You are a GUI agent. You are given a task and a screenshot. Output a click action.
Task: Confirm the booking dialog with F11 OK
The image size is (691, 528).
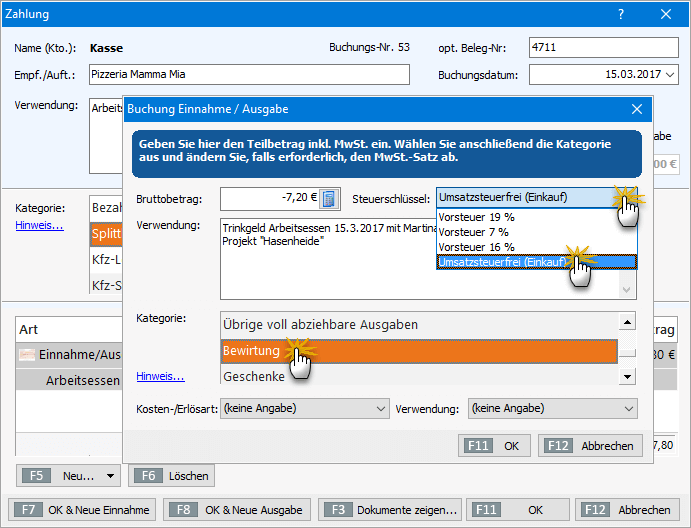(x=495, y=446)
